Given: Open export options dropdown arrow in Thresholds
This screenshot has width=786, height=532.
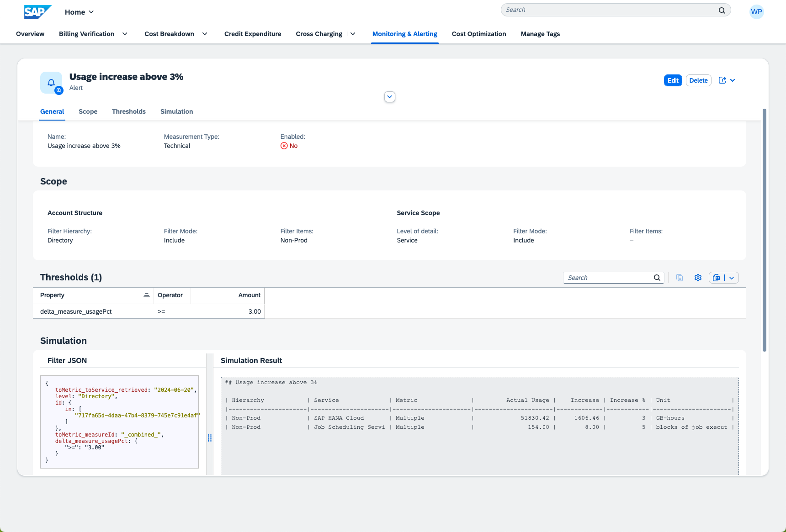Looking at the screenshot, I should pyautogui.click(x=732, y=278).
